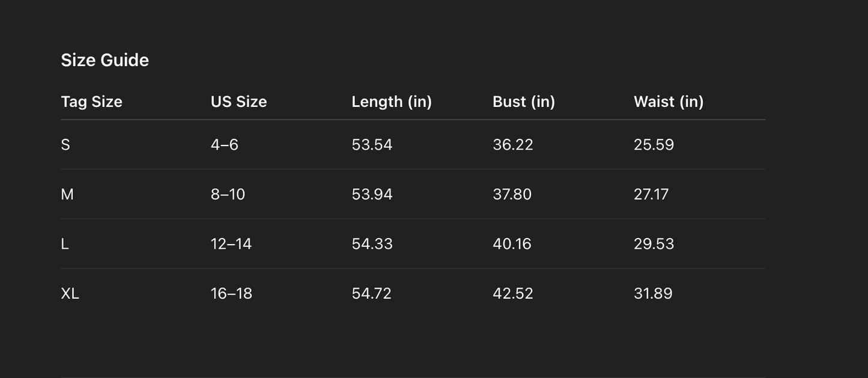Select the 53.54 length value
Image resolution: width=868 pixels, height=378 pixels.
(372, 145)
